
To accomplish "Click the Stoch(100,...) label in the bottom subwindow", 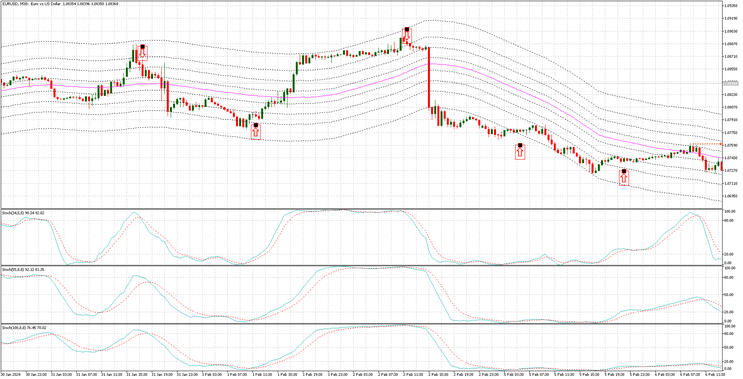I will [24, 327].
